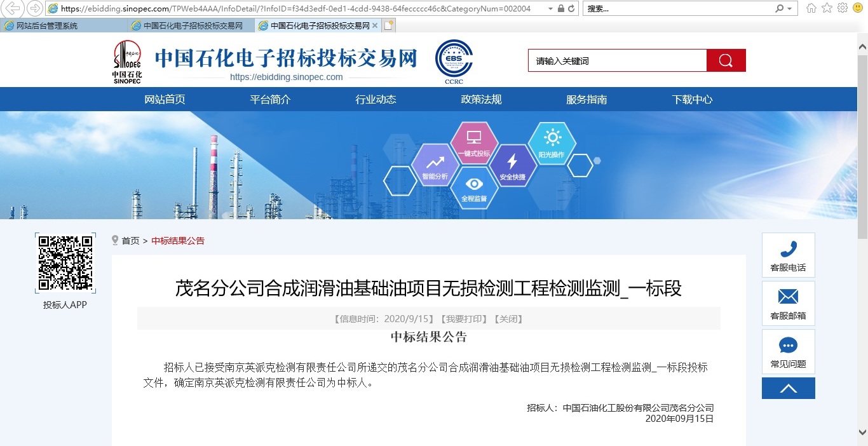Image resolution: width=868 pixels, height=446 pixels.
Task: Click the 智能分析 analysis hexagon icon
Action: 435,165
